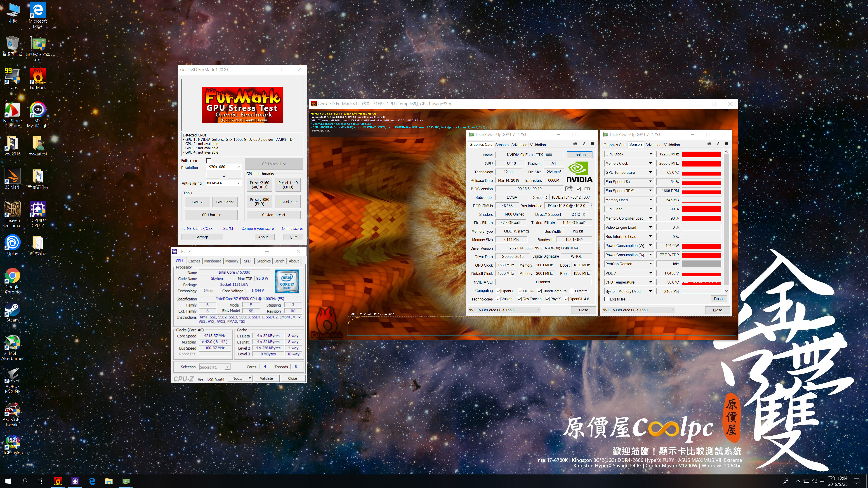This screenshot has width=868, height=488.
Task: Click the GPU-Z BIOS export share icon
Action: tap(569, 189)
